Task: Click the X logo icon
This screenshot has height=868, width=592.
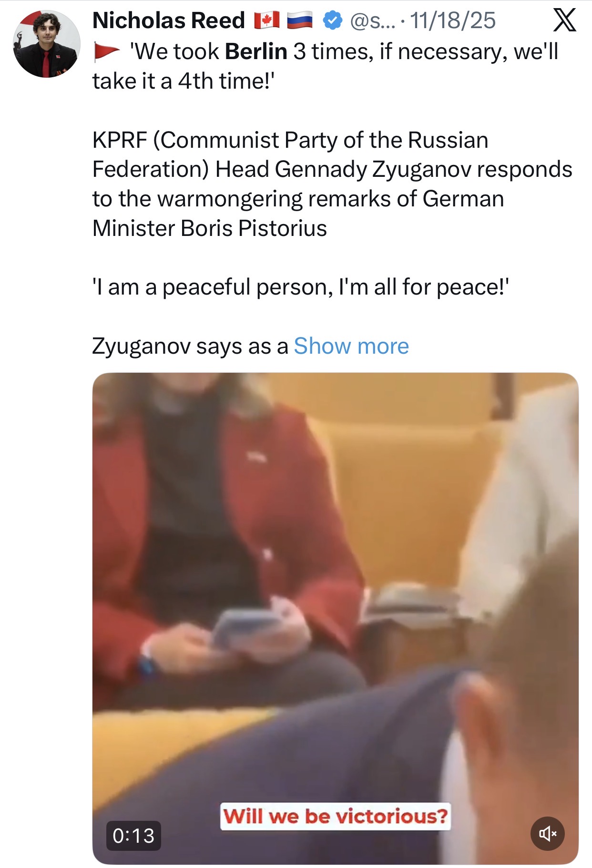Action: tap(565, 21)
